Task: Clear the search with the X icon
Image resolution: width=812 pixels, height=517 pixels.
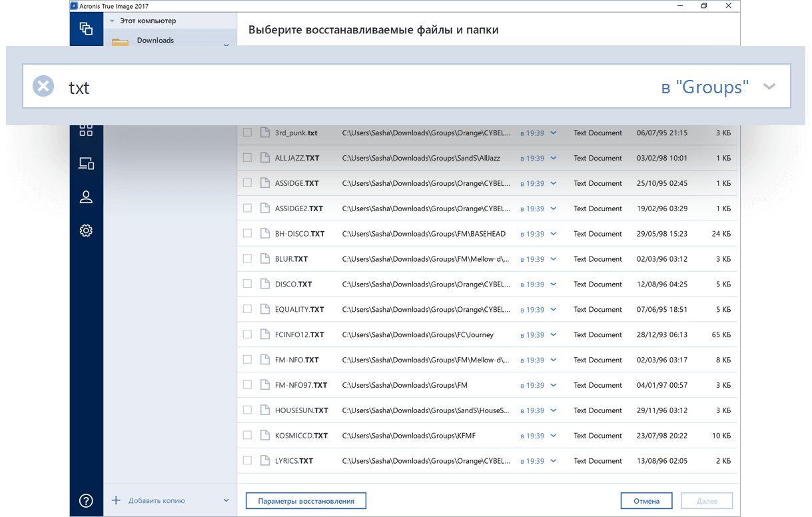Action: point(43,86)
